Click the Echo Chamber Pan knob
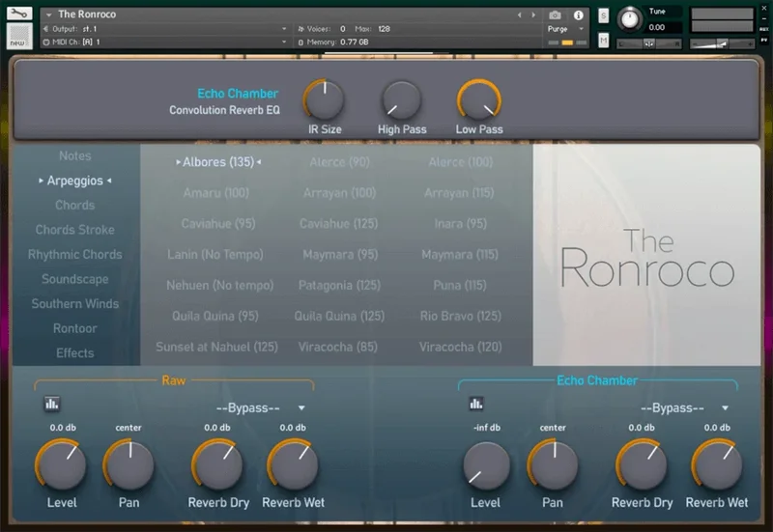This screenshot has height=532, width=773. (553, 465)
